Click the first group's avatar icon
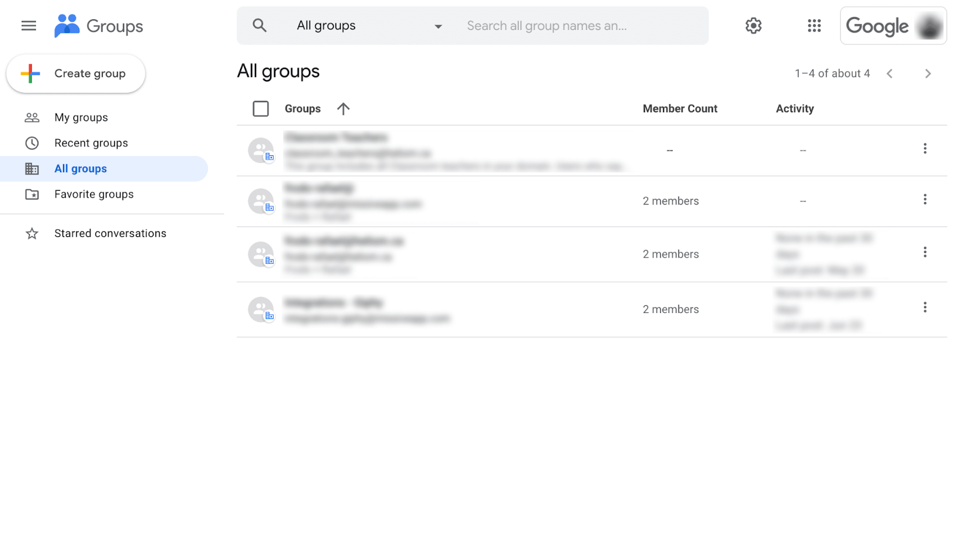Screen dimensions: 960x560 [x=261, y=150]
